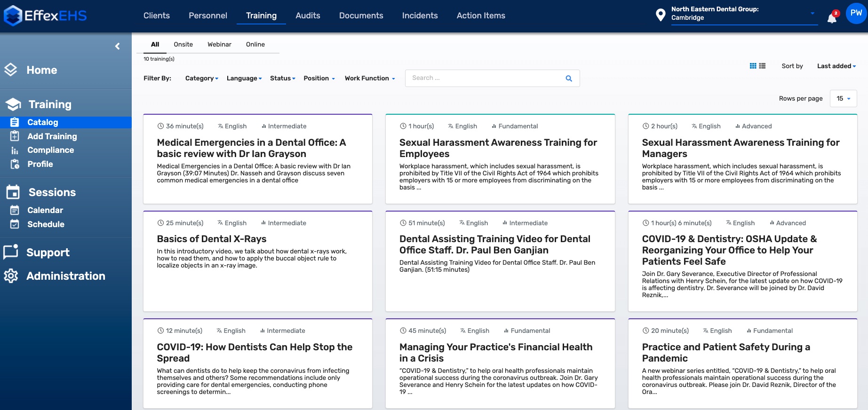The image size is (868, 410).
Task: Click the Catalog clipboard icon
Action: pos(15,122)
